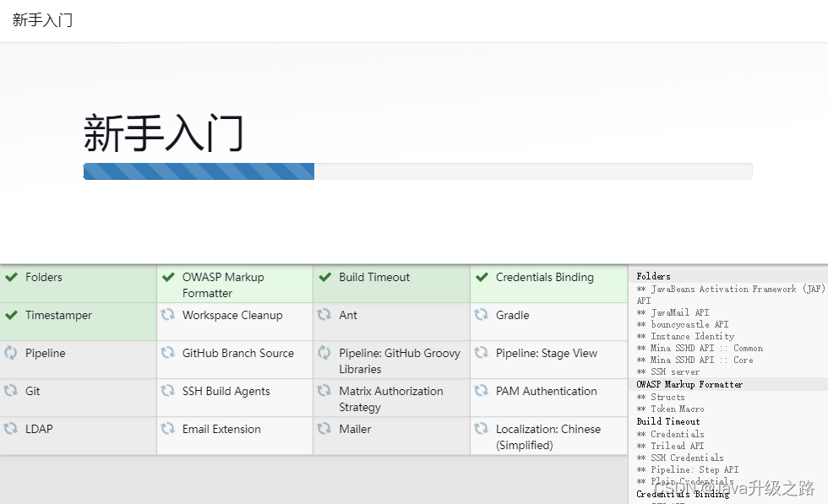Click the installation progress bar
The image size is (828, 504).
click(417, 171)
